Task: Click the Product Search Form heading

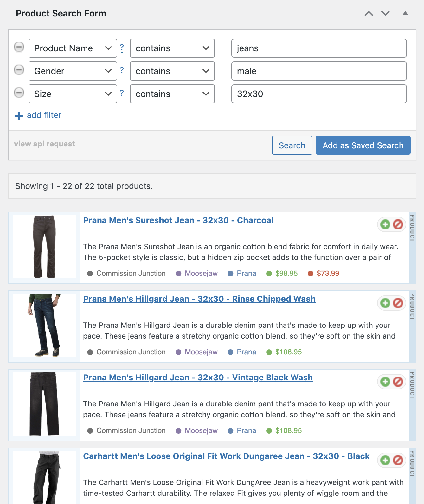Action: pos(61,13)
